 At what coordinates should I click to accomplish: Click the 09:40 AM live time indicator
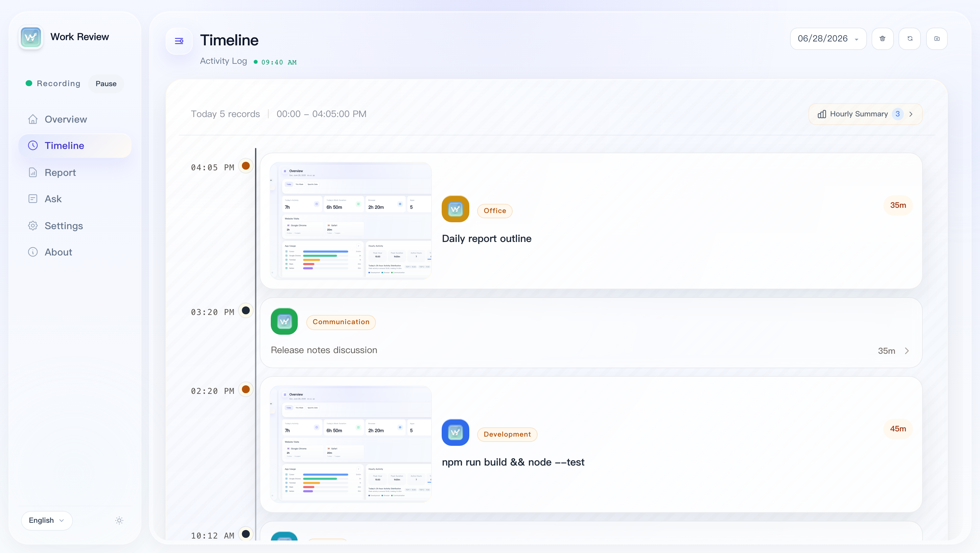[275, 62]
